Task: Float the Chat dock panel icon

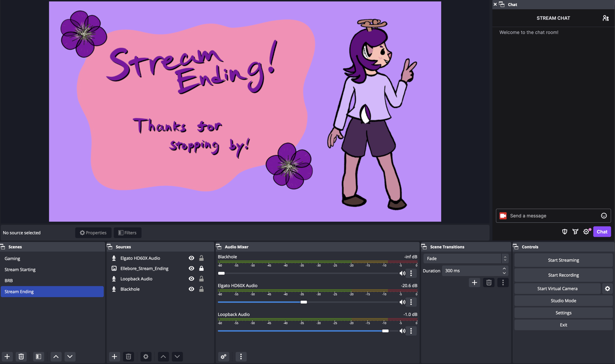Action: 502,4
